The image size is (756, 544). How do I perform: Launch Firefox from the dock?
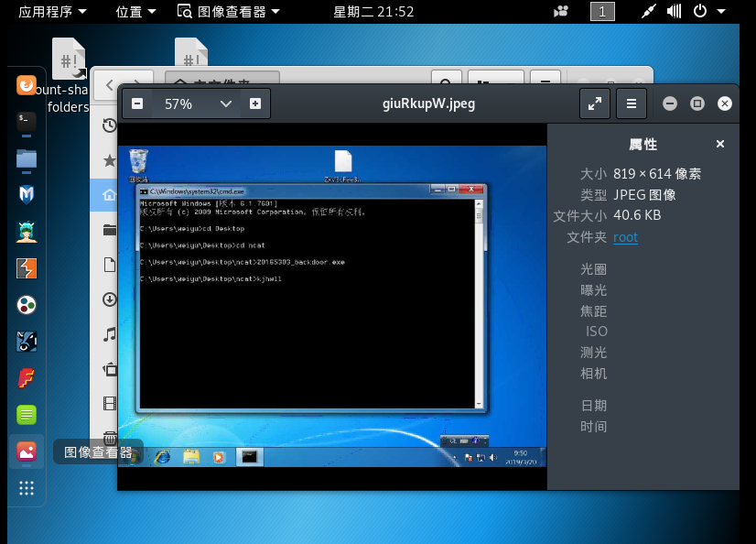pyautogui.click(x=27, y=85)
